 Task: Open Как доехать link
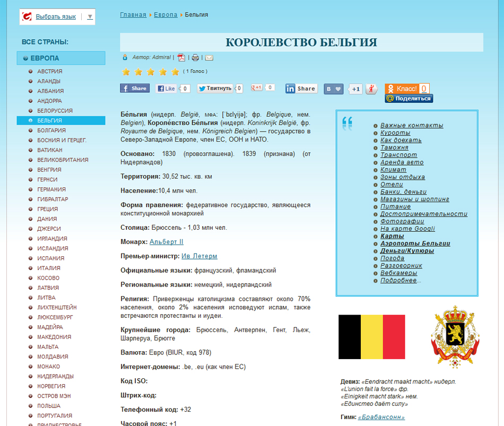401,140
